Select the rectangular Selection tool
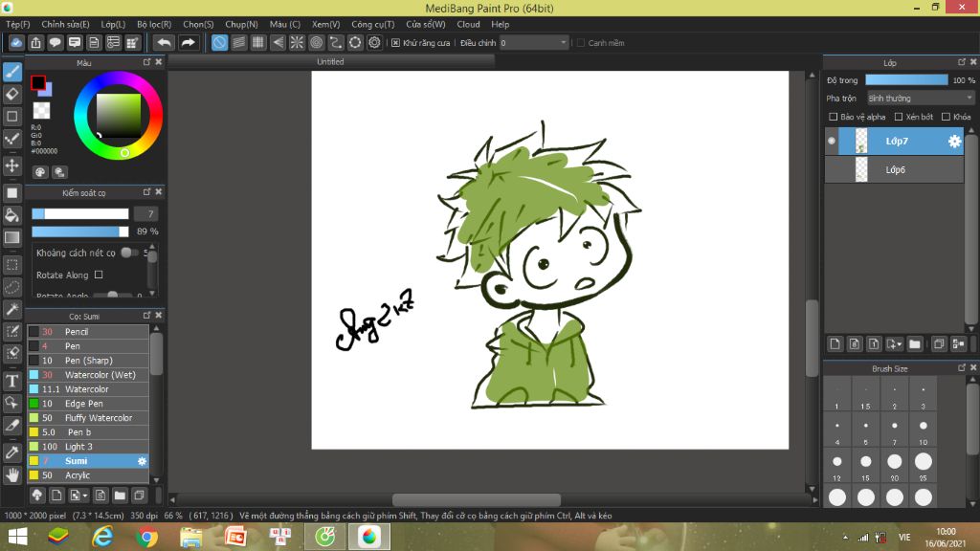Image resolution: width=980 pixels, height=551 pixels. coord(11,265)
